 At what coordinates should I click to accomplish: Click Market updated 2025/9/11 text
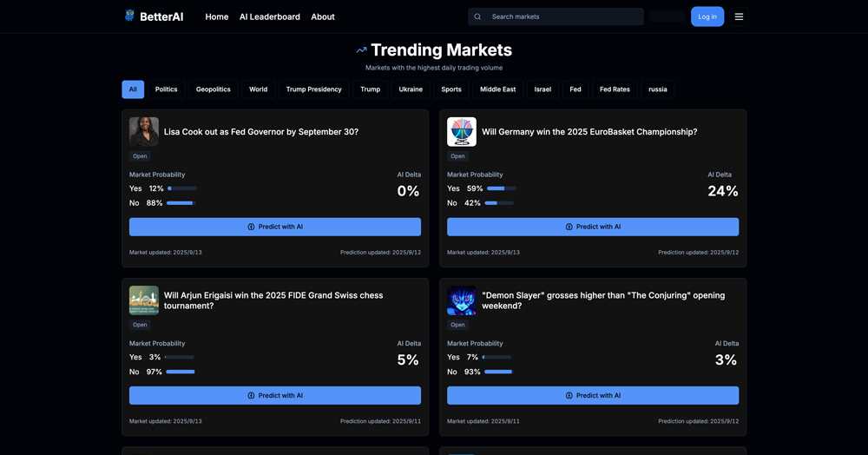pyautogui.click(x=483, y=421)
